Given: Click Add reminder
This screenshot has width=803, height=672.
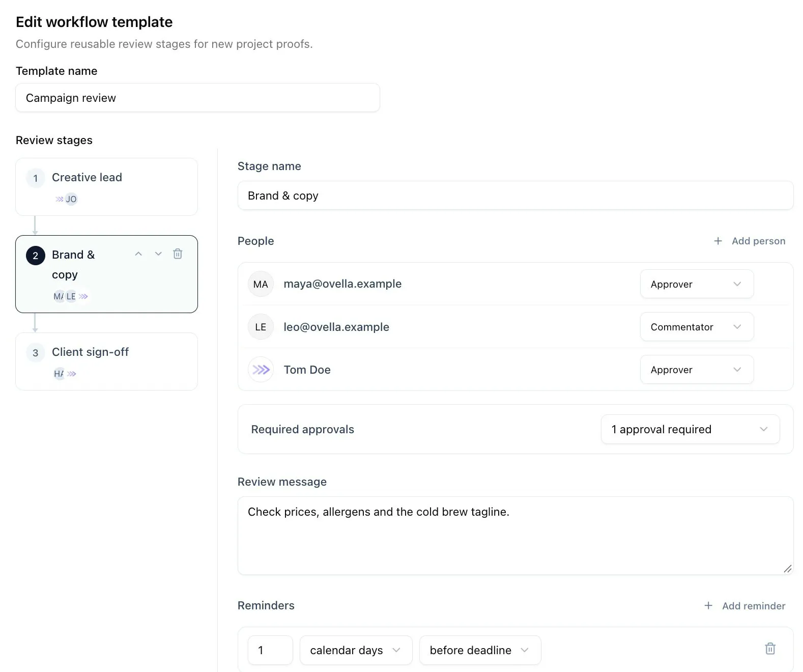Looking at the screenshot, I should (745, 606).
